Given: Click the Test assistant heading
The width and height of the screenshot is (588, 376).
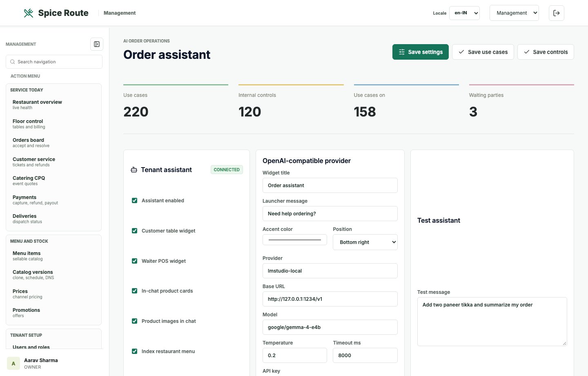Looking at the screenshot, I should pyautogui.click(x=439, y=220).
